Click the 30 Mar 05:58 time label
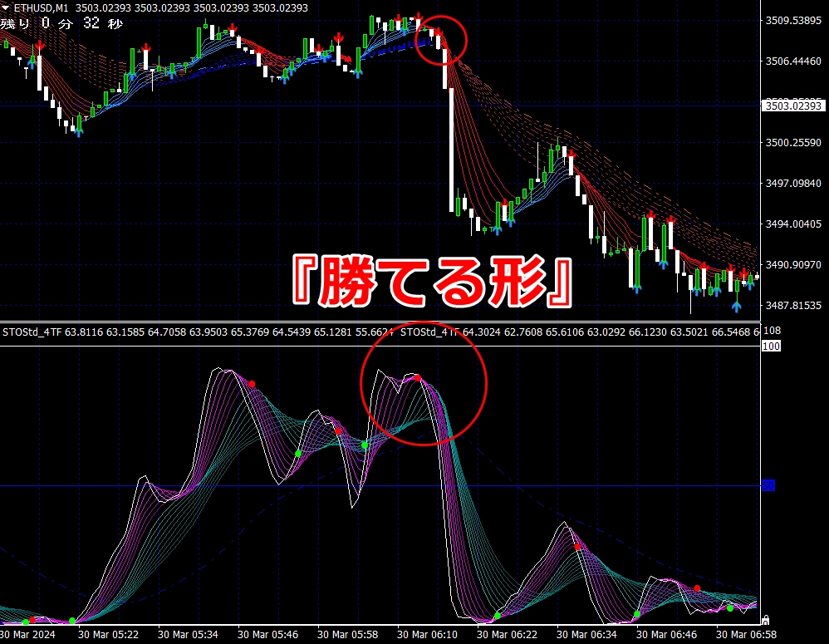The image size is (829, 644). [347, 635]
